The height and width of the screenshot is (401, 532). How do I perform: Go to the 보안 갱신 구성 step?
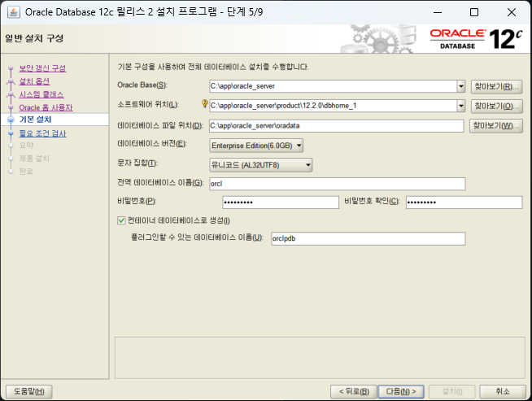coord(42,68)
